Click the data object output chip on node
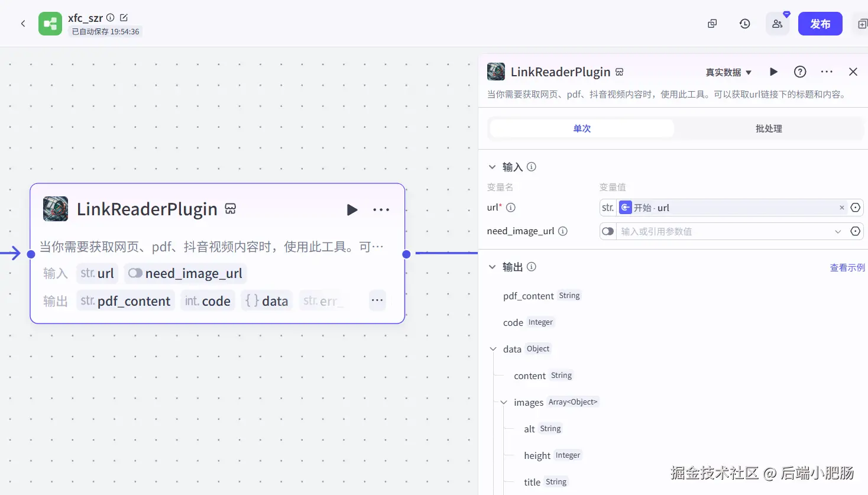The width and height of the screenshot is (868, 495). (267, 301)
